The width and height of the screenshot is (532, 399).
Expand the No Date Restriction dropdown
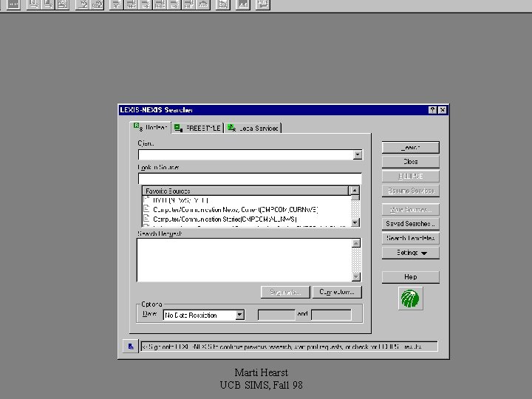(x=240, y=315)
